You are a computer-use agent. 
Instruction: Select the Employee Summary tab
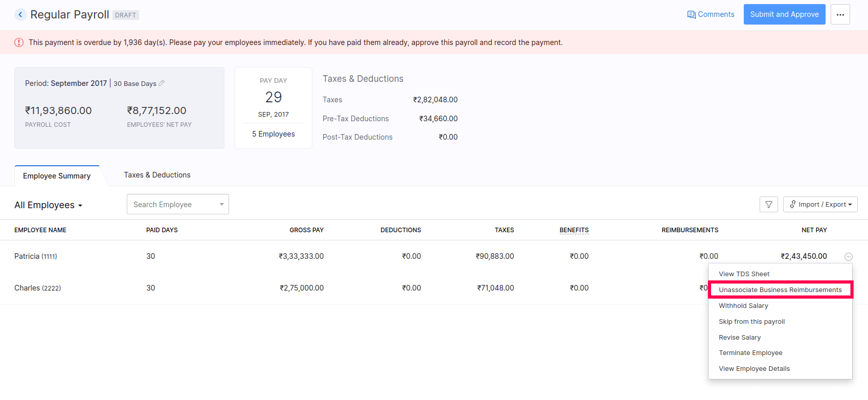tap(57, 176)
